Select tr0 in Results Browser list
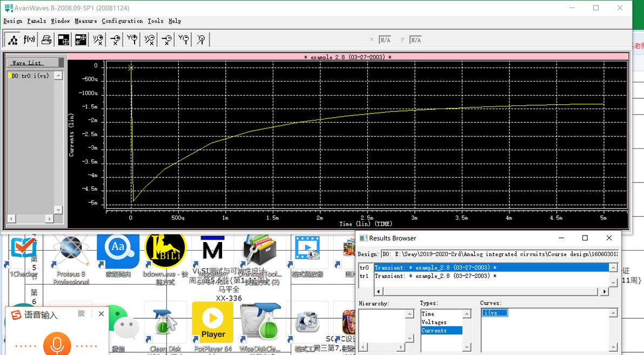The image size is (644, 355). pos(364,267)
